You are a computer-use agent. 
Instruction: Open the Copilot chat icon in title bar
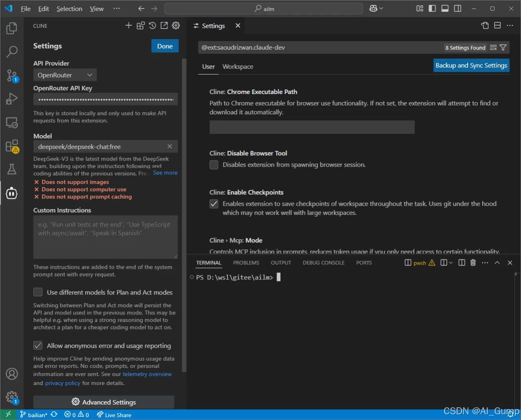373,9
